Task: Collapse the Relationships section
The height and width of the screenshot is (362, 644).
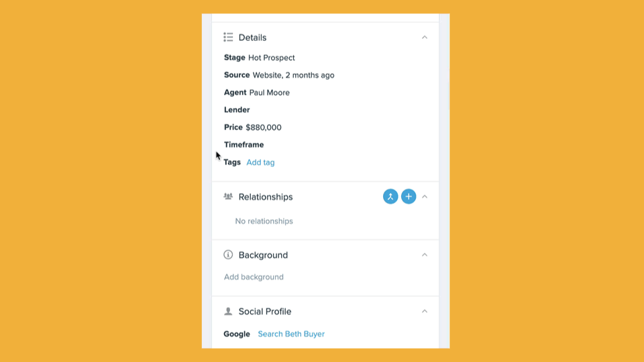Action: point(425,196)
